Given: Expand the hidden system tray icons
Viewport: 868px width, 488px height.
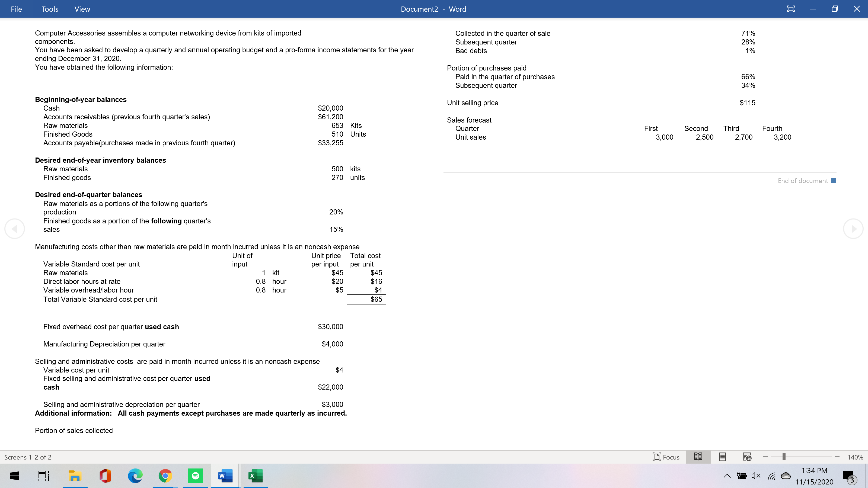Looking at the screenshot, I should coord(727,476).
